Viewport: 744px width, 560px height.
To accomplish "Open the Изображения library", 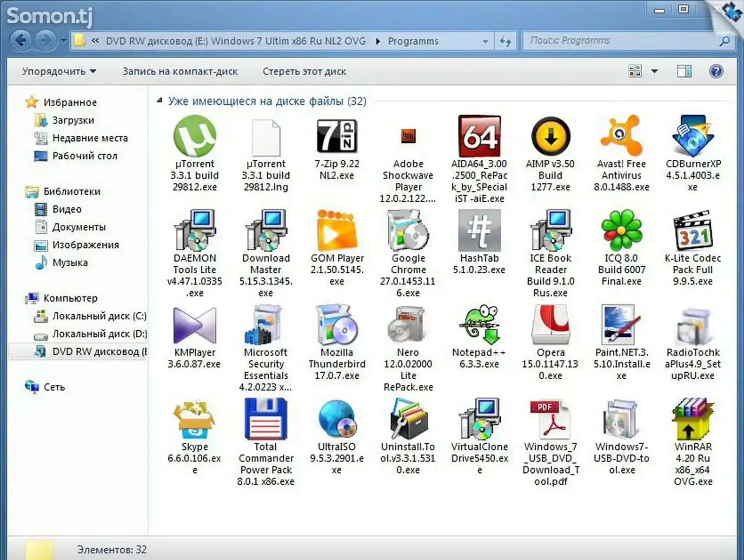I will [x=85, y=245].
